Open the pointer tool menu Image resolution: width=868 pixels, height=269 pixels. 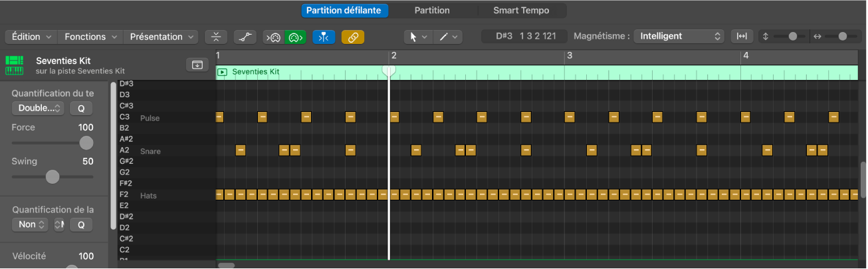tap(418, 37)
